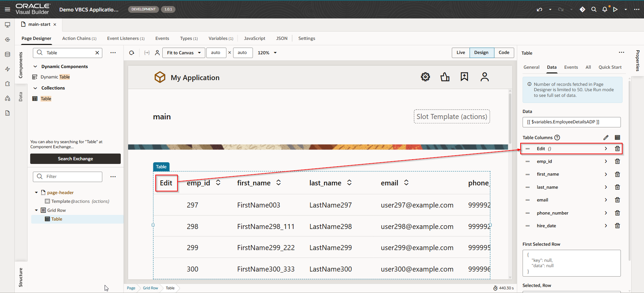Click the Data binding input field
The image size is (644, 293).
coord(571,122)
